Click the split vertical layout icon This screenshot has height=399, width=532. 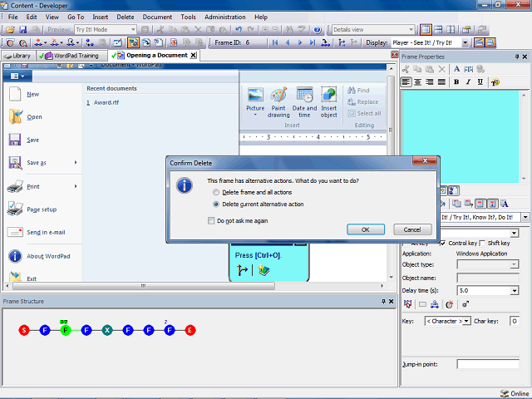(x=451, y=30)
